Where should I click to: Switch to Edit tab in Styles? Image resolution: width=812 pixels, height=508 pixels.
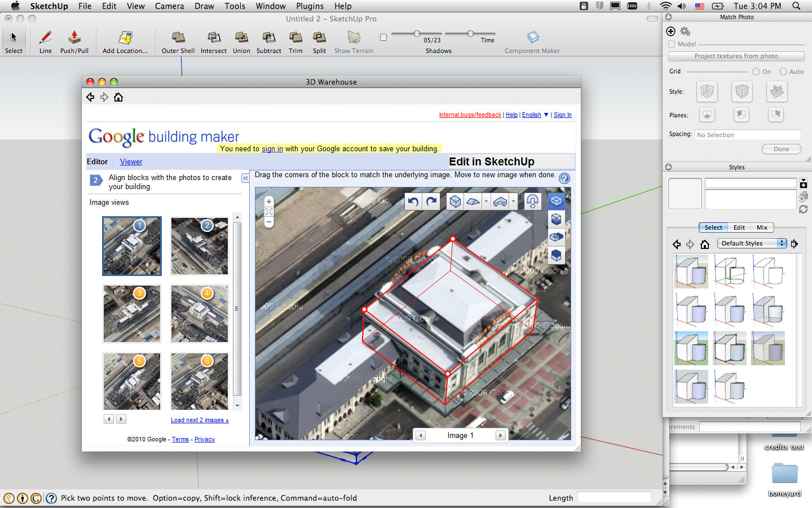click(739, 227)
